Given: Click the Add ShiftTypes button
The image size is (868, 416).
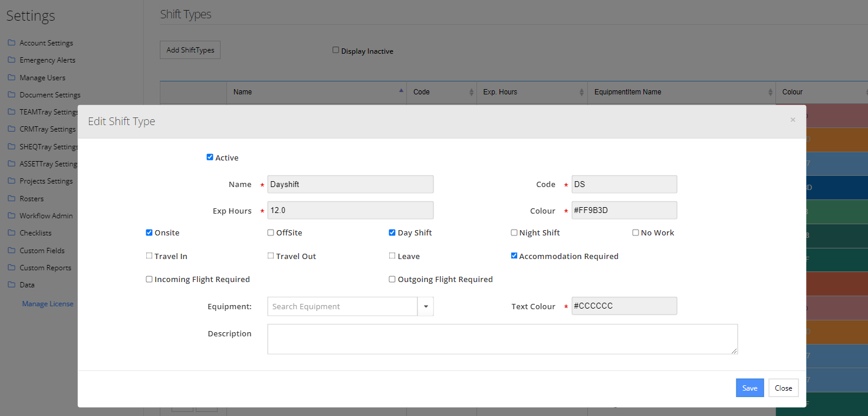Looking at the screenshot, I should (x=190, y=50).
